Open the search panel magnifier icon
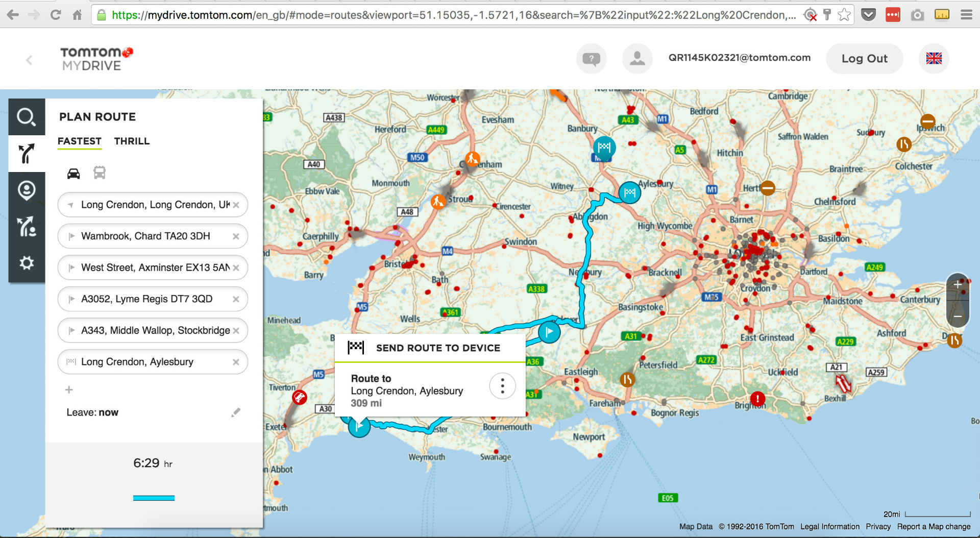Viewport: 980px width, 538px height. tap(27, 117)
